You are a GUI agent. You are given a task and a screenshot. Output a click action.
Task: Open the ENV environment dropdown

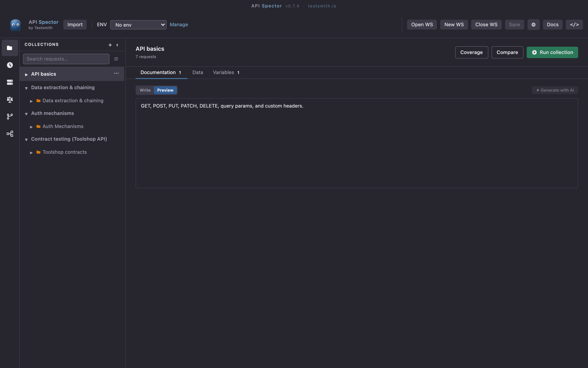(x=138, y=25)
